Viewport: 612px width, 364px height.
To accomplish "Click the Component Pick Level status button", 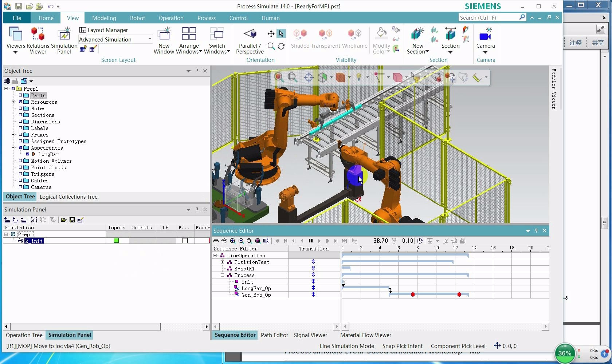I will click(458, 346).
